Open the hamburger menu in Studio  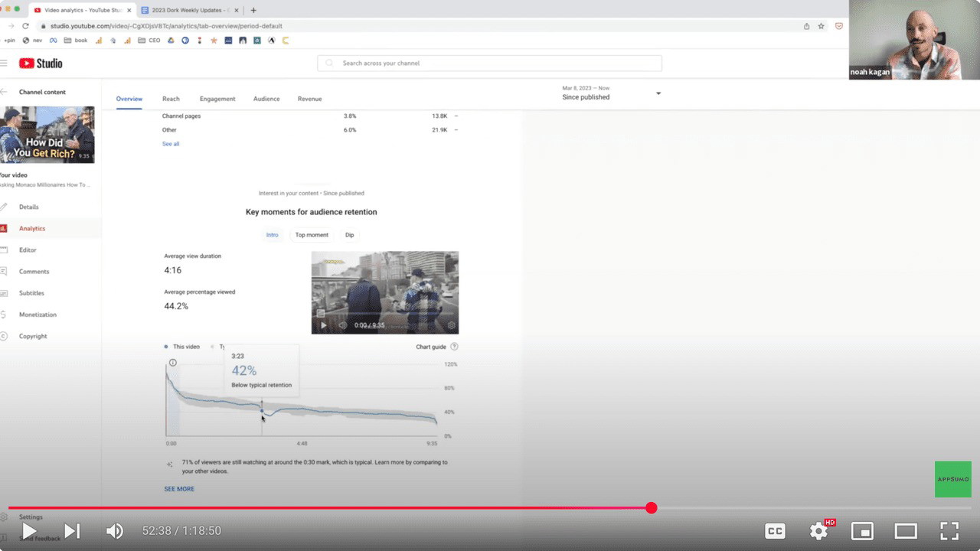pos(4,64)
